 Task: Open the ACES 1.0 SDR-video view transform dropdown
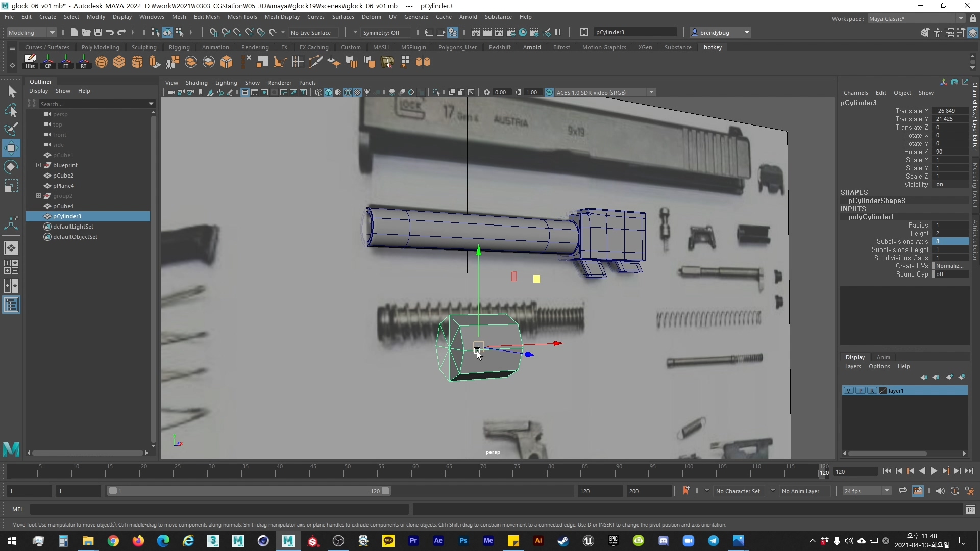[605, 92]
